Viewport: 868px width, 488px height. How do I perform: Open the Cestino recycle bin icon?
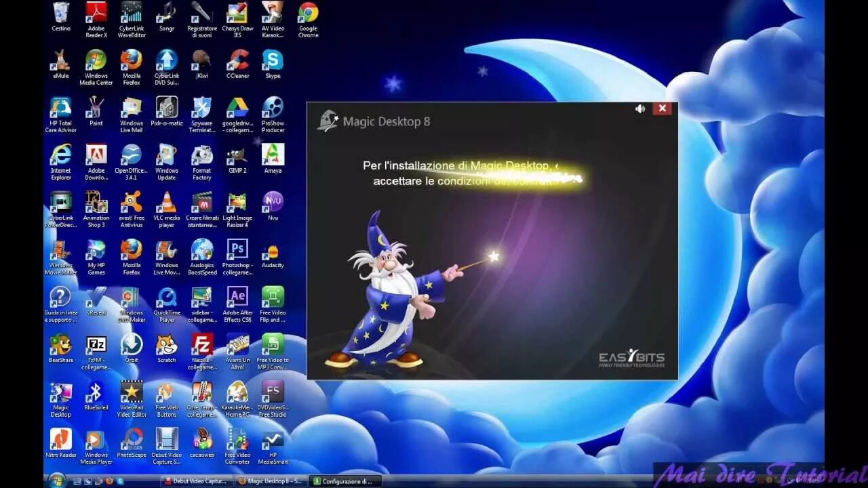pyautogui.click(x=61, y=16)
